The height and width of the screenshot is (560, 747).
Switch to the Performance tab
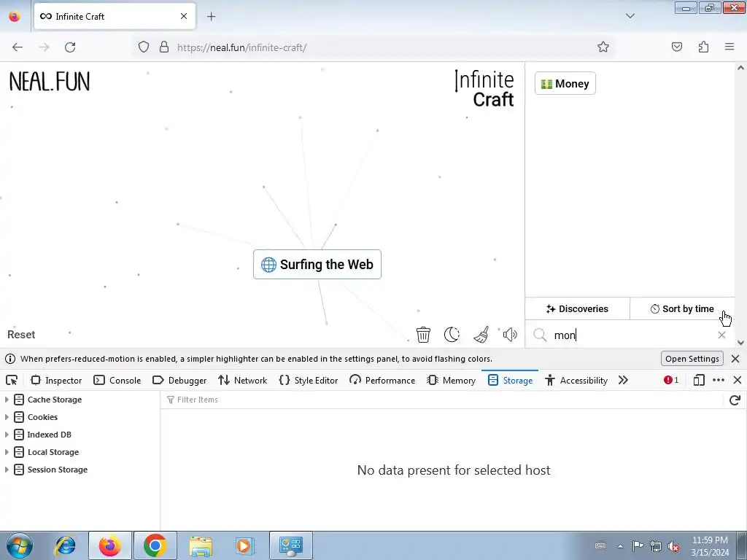(382, 380)
